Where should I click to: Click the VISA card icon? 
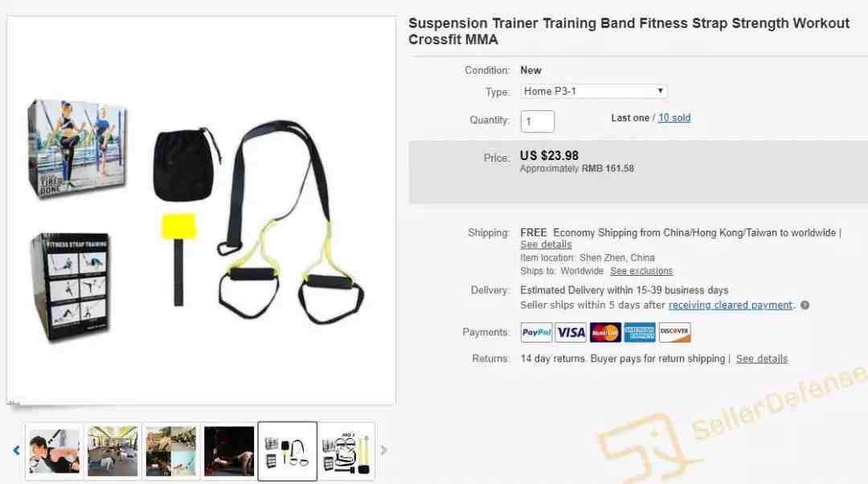(x=571, y=332)
